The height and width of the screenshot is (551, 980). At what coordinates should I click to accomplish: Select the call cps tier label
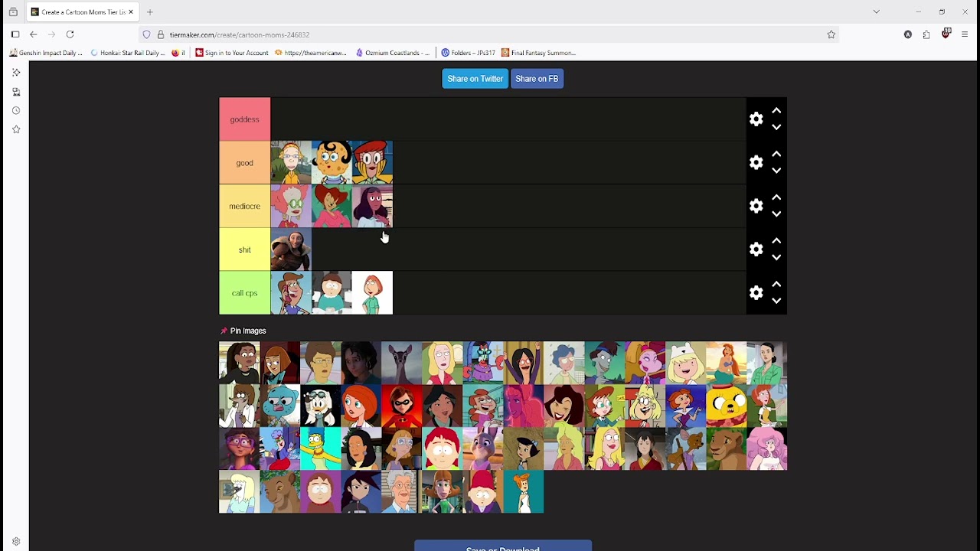245,293
